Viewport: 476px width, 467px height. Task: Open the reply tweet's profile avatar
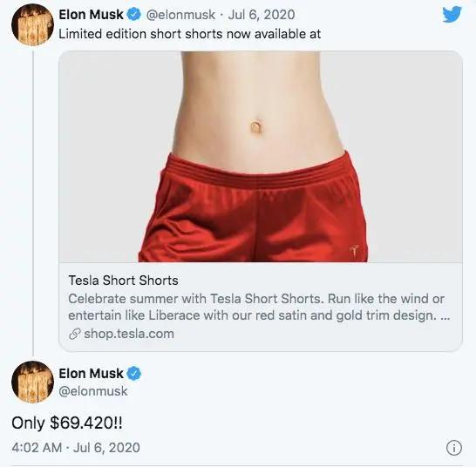[x=32, y=382]
